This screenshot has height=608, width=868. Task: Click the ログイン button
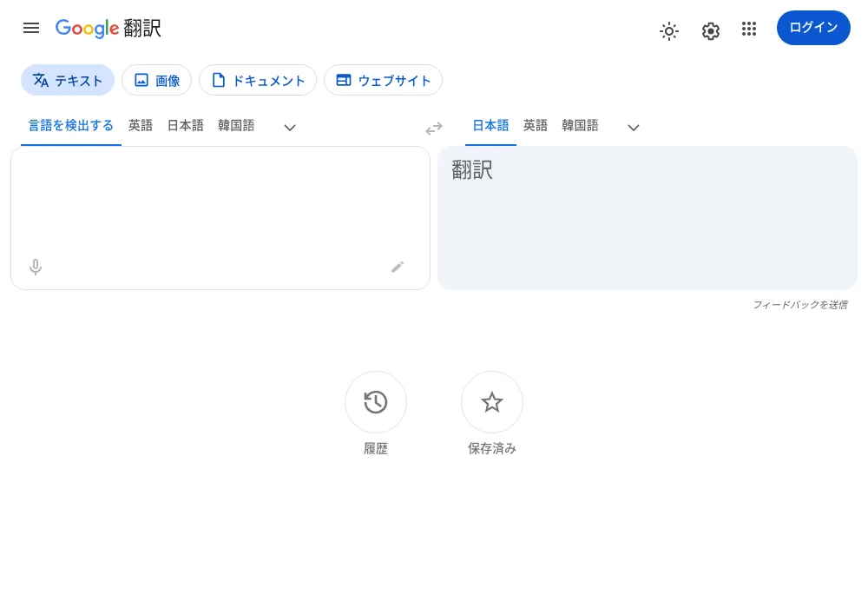(x=813, y=28)
